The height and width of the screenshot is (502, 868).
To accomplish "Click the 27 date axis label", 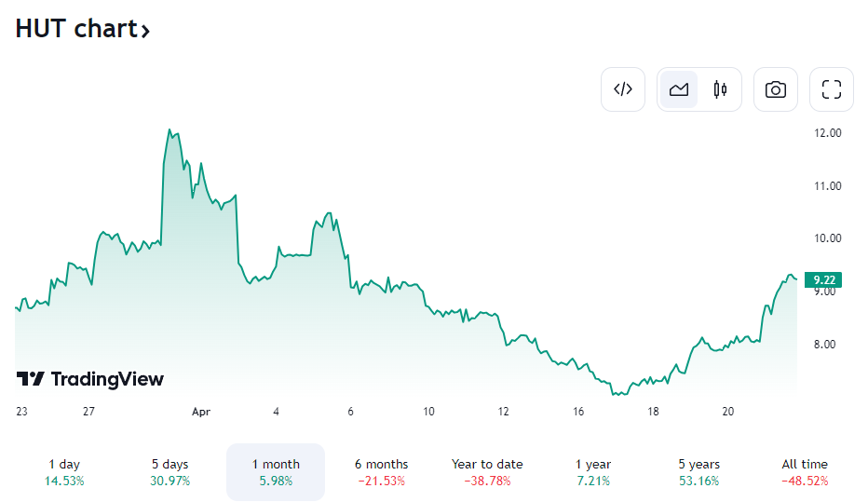I will pyautogui.click(x=88, y=412).
